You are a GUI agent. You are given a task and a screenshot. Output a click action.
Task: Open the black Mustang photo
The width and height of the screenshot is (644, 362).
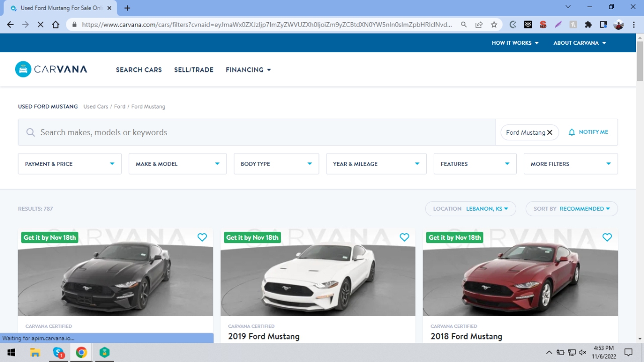tap(115, 273)
